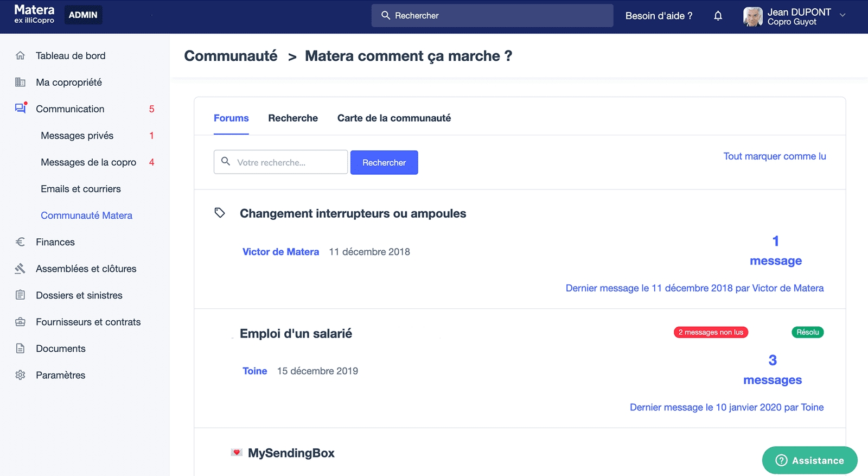Switch to the Recherche tab
Viewport: 868px width, 476px height.
[293, 118]
